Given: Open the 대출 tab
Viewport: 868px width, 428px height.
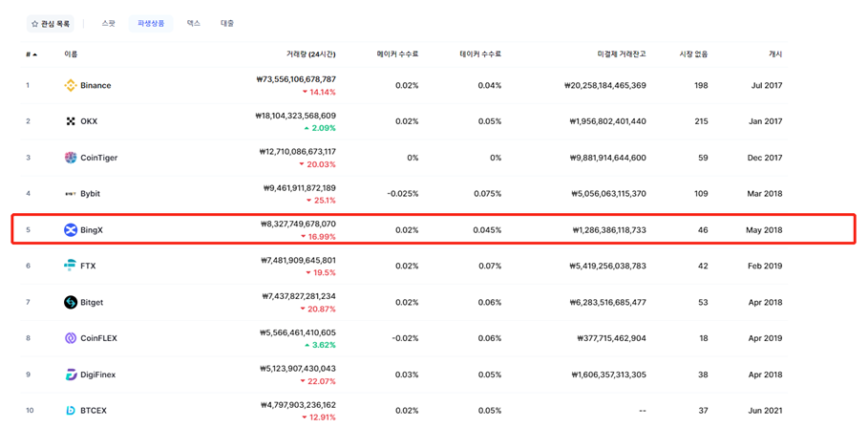Looking at the screenshot, I should pyautogui.click(x=227, y=24).
